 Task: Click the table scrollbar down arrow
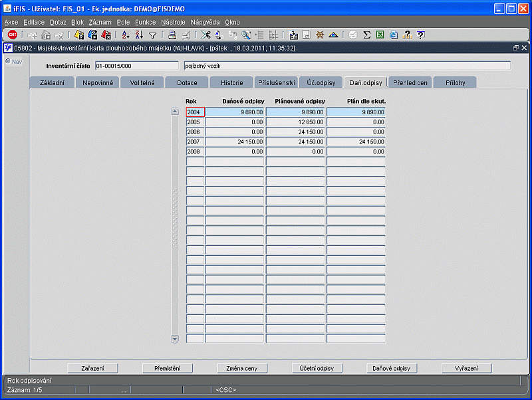(x=175, y=339)
